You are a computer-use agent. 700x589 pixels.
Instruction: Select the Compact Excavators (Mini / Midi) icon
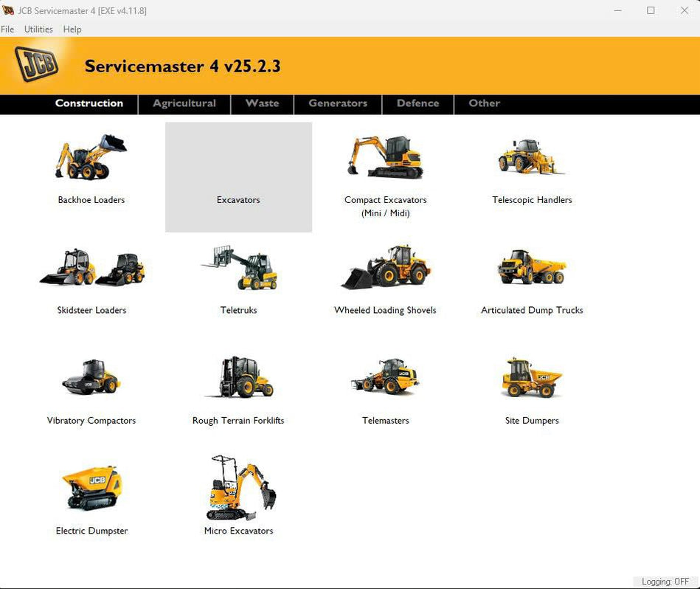[385, 158]
